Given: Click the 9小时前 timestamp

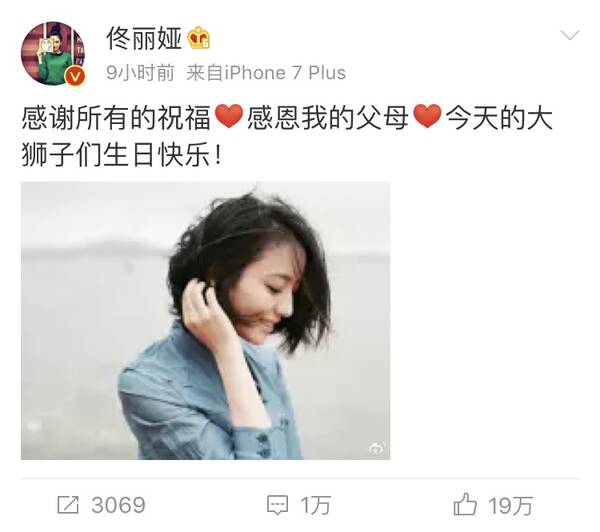Looking at the screenshot, I should coord(140,73).
